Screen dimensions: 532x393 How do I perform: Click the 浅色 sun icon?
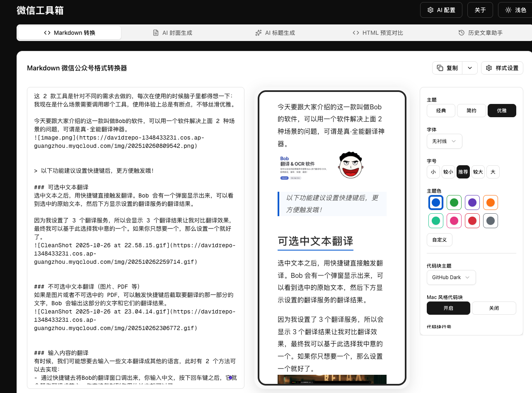tap(509, 10)
